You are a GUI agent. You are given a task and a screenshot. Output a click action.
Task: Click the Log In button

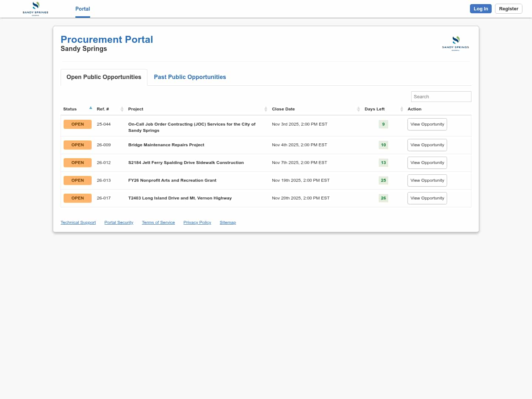click(x=480, y=9)
